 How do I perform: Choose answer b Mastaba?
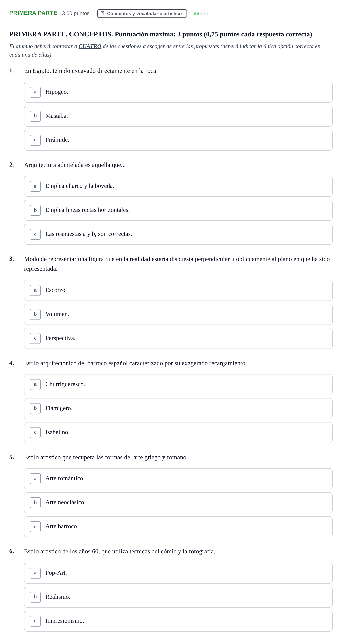178,116
